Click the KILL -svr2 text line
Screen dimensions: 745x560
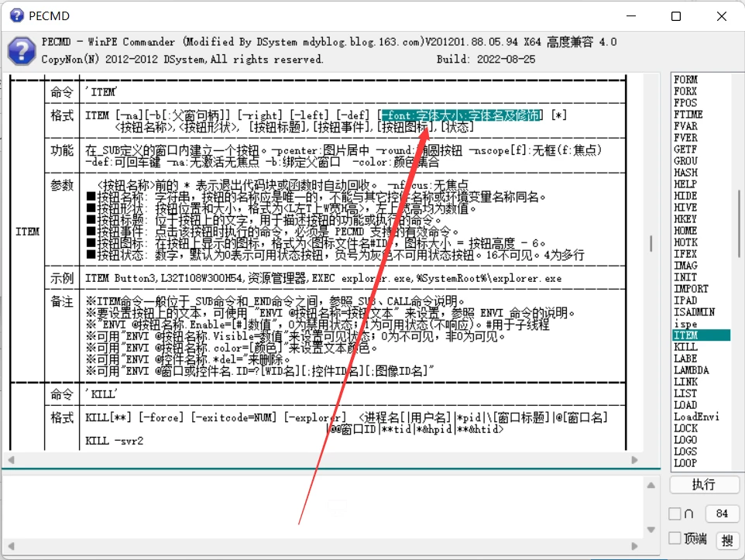[114, 441]
